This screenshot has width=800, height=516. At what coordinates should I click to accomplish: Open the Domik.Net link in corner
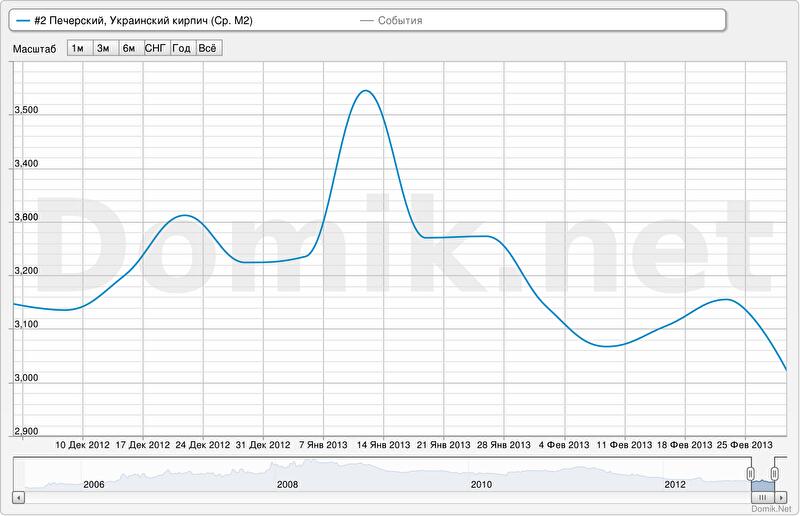(x=772, y=510)
